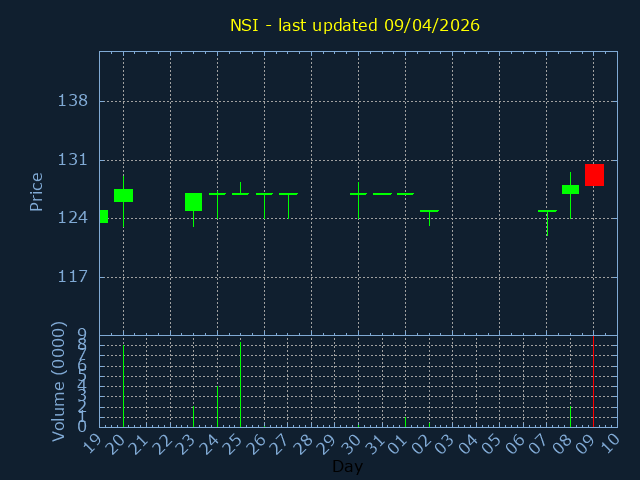This screenshot has width=640, height=480.
Task: Select the candle with long wick on day 30
Action: 358,194
